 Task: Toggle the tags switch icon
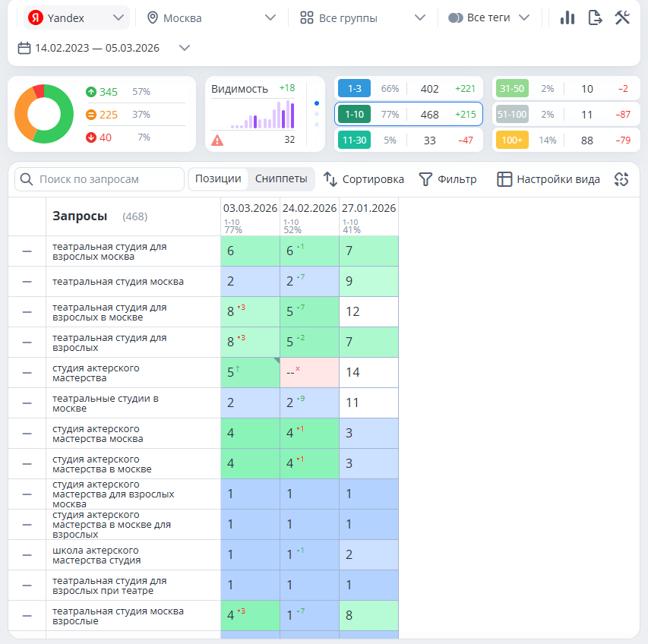coord(455,17)
